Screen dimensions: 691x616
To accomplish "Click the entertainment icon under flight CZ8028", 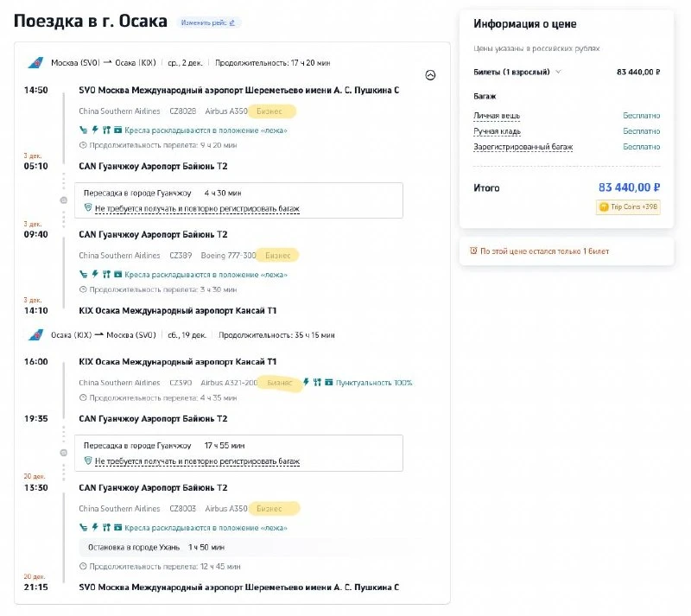I will 117,130.
